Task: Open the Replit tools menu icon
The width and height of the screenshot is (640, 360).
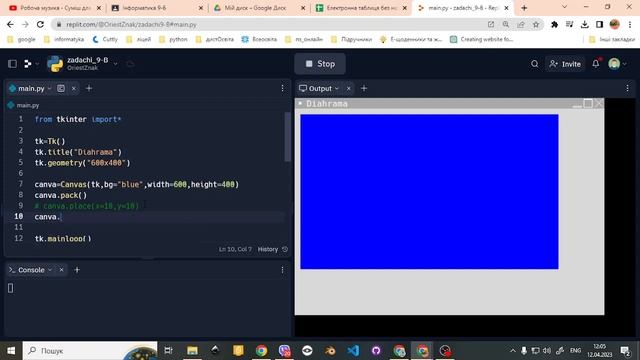Action: click(28, 64)
